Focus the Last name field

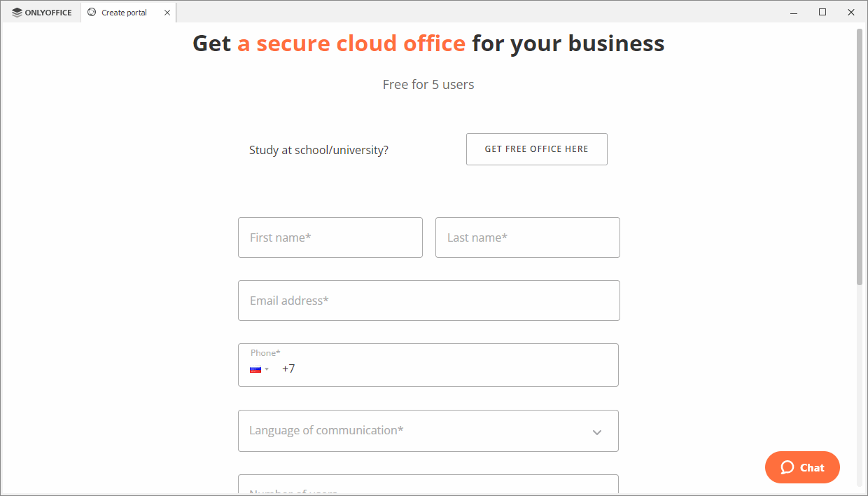click(527, 237)
